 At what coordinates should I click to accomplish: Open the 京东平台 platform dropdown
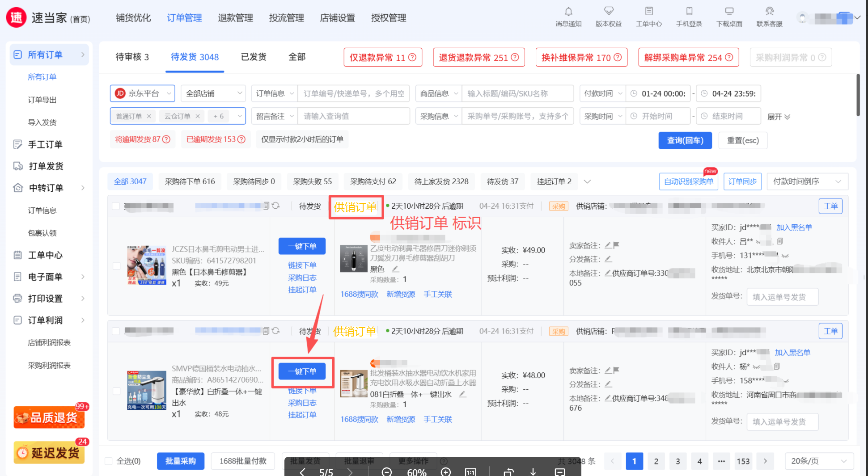click(143, 93)
